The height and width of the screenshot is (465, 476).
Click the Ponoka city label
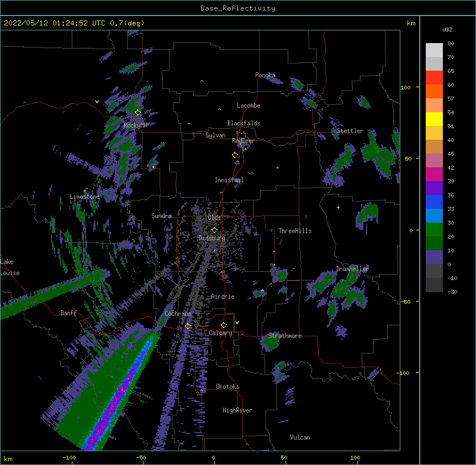265,75
